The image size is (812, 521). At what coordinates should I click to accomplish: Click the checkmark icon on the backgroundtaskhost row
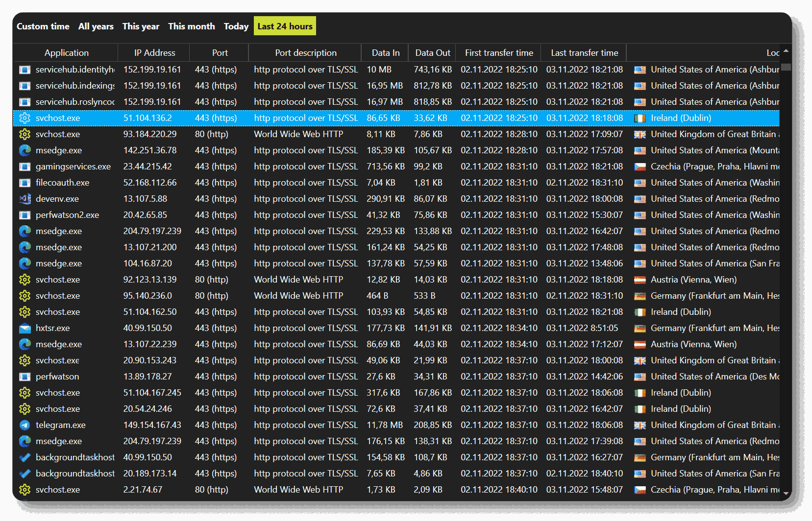(x=25, y=457)
